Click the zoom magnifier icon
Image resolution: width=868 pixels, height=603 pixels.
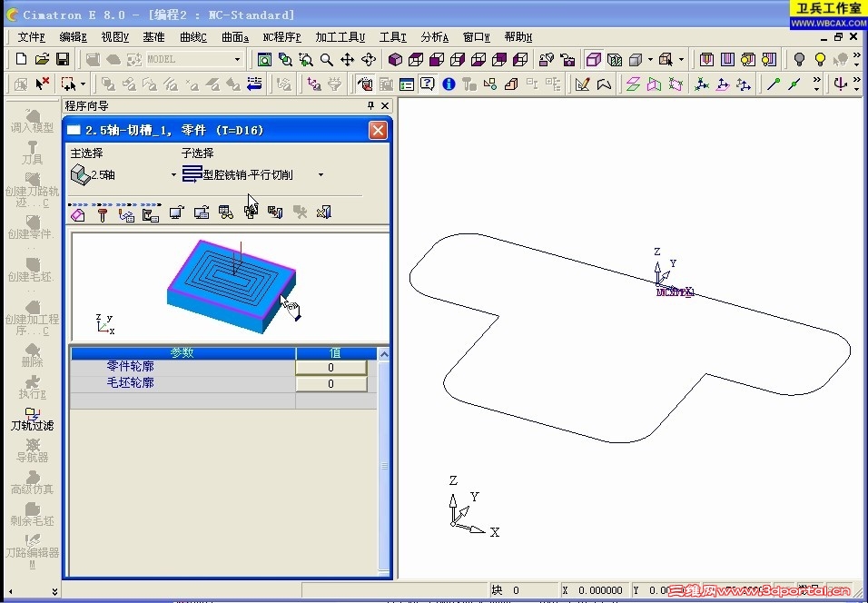click(x=327, y=59)
